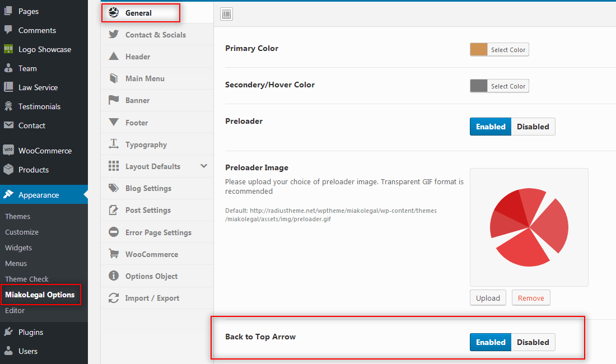616x364 pixels.
Task: Click the Twitter bird icon for Contact & Socials
Action: pyautogui.click(x=114, y=35)
